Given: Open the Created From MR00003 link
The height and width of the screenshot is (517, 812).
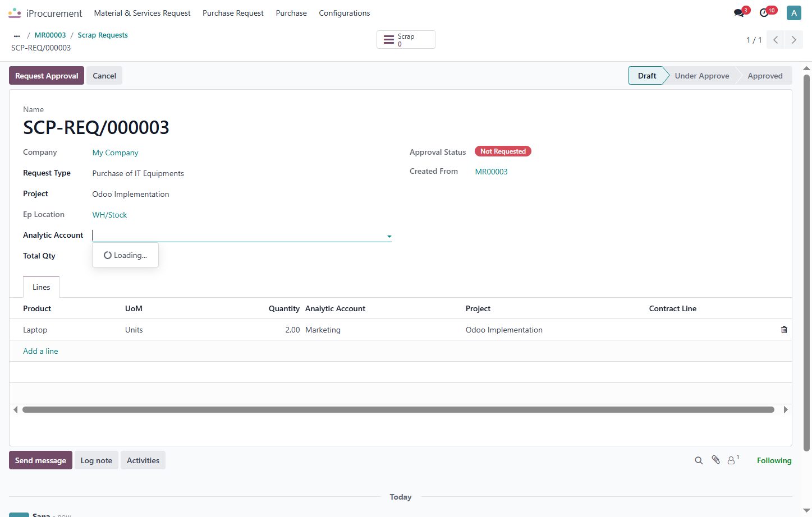Looking at the screenshot, I should pyautogui.click(x=491, y=172).
